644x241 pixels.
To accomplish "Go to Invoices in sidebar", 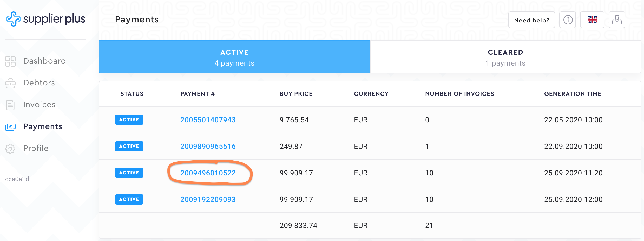I will tap(39, 105).
